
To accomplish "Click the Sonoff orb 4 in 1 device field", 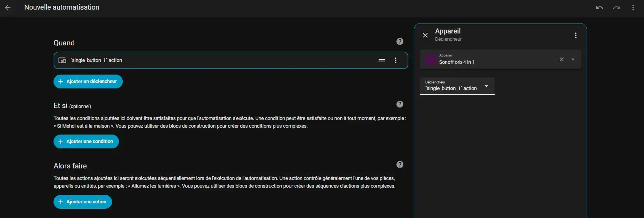I will click(489, 60).
